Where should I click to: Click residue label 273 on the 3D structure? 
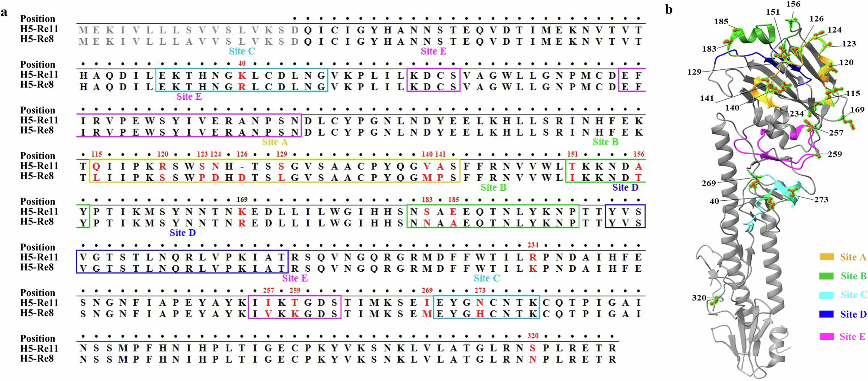[821, 200]
